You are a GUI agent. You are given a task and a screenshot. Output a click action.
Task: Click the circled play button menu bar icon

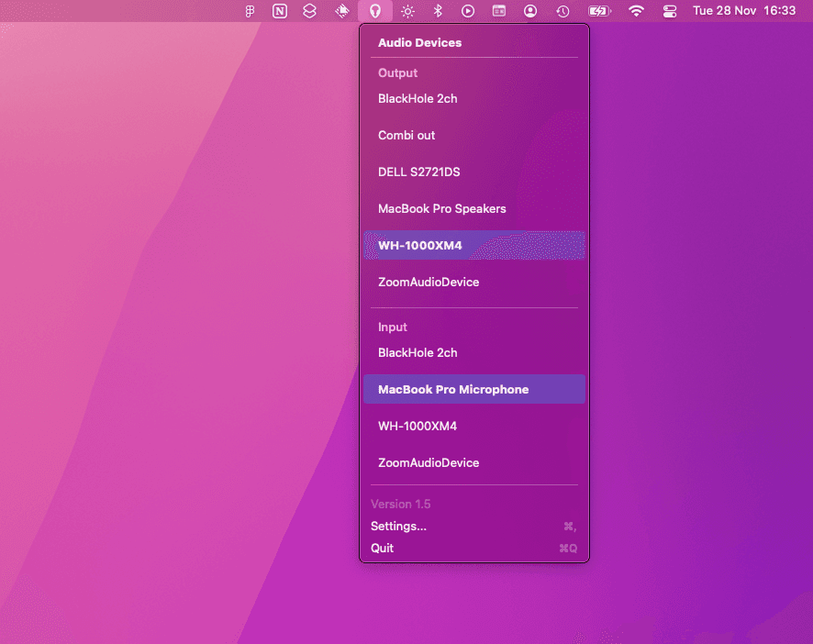click(x=468, y=11)
